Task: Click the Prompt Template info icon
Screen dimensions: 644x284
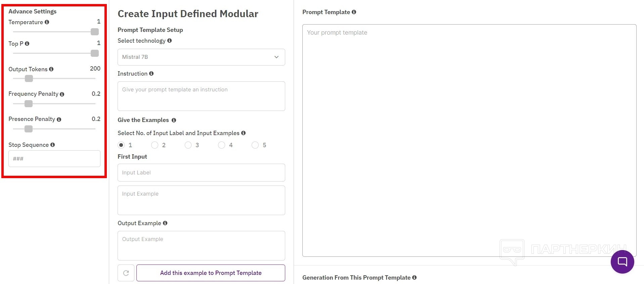Action: [354, 12]
